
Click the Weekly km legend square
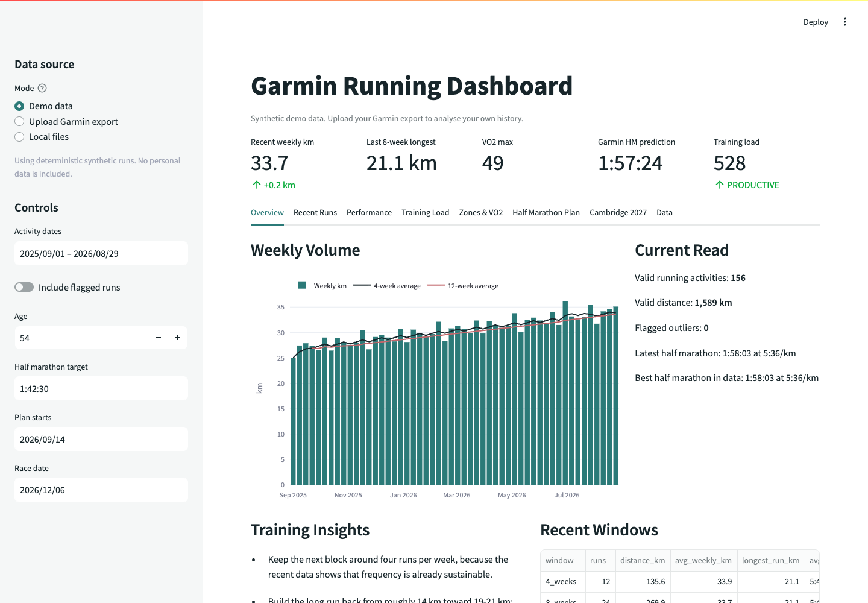(302, 285)
